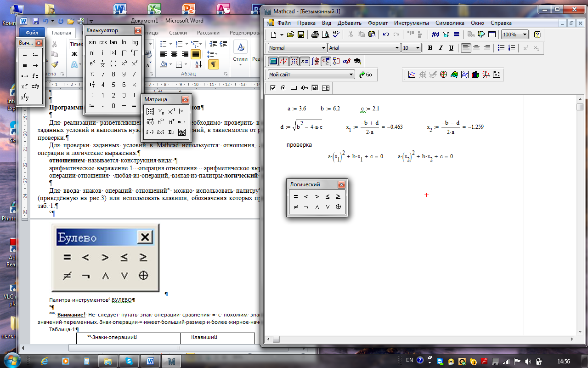
Task: Calculate icon (equals sign) in Mathcad toolbar
Action: click(457, 34)
